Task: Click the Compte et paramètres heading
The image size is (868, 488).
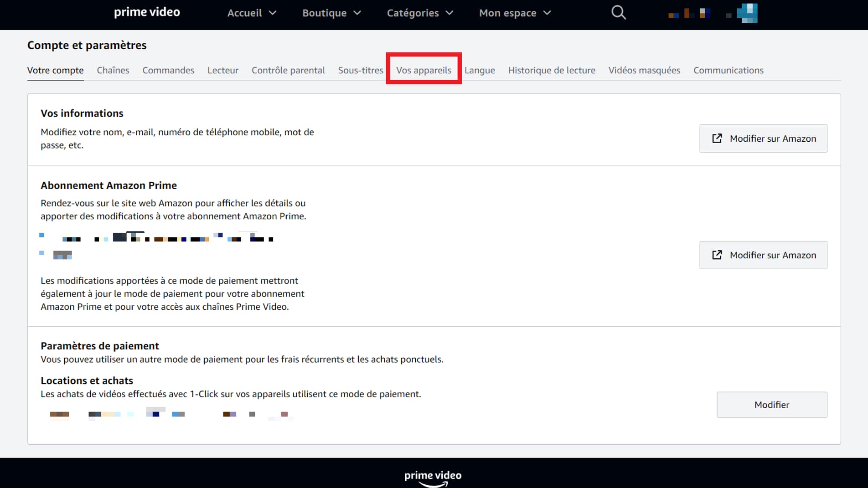Action: 87,45
